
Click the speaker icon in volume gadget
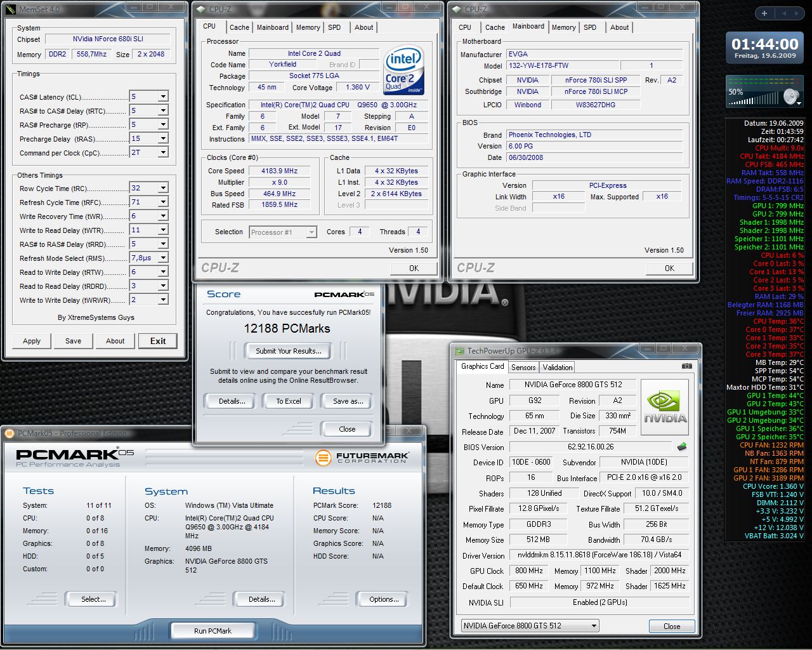791,96
